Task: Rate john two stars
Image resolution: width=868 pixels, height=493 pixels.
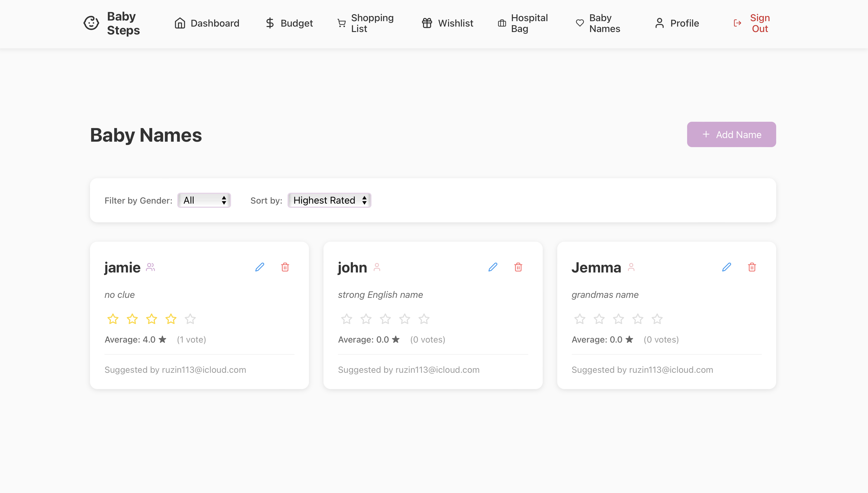Action: pyautogui.click(x=366, y=319)
